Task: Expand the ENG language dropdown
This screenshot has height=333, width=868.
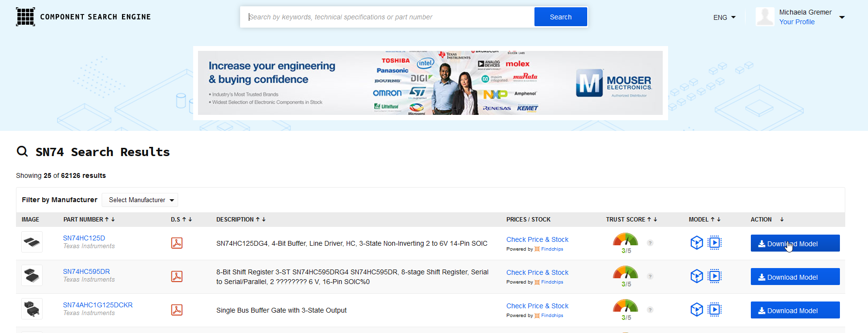Action: 724,17
